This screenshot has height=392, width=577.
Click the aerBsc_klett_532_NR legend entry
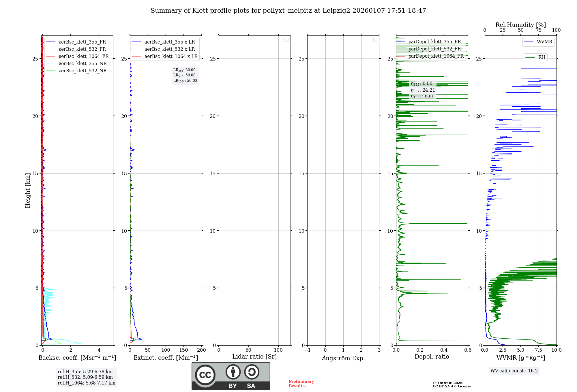point(83,71)
